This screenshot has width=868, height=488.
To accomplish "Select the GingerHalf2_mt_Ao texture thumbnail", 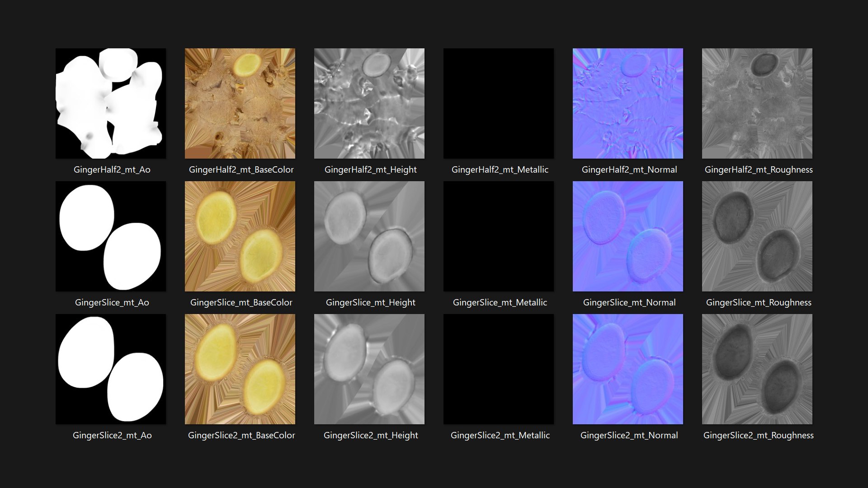I will [x=111, y=103].
